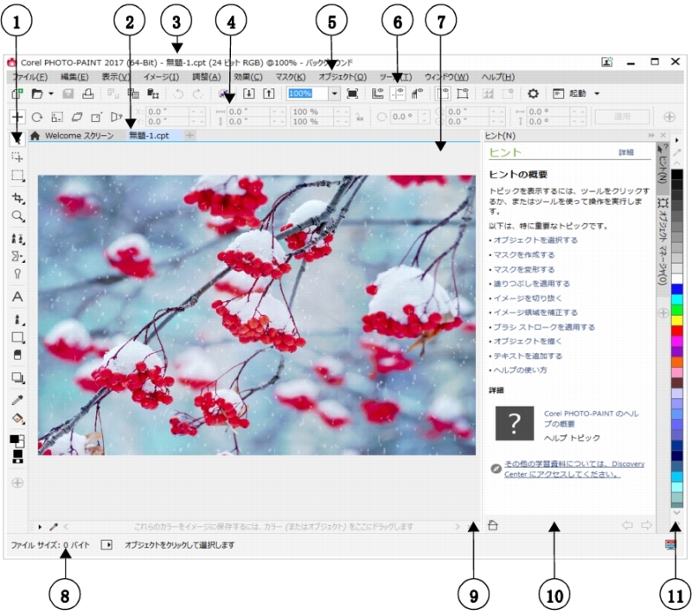
Task: Open the マスクを作成する hint link
Action: 523,255
